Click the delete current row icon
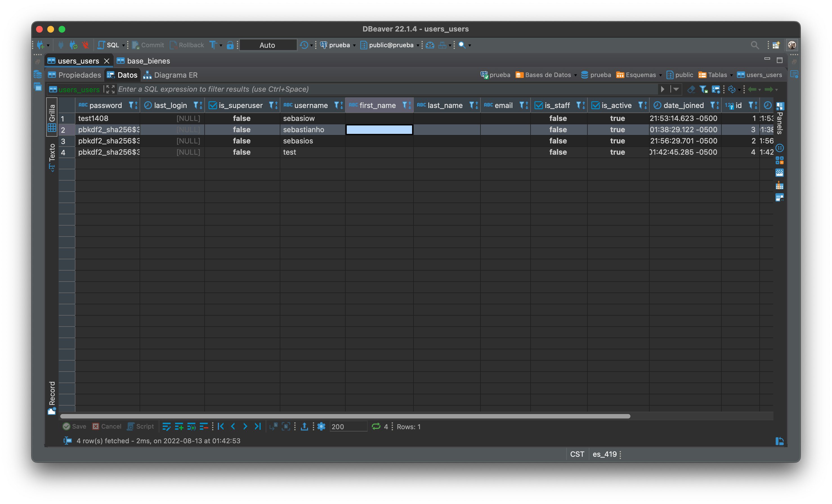 [x=203, y=426]
